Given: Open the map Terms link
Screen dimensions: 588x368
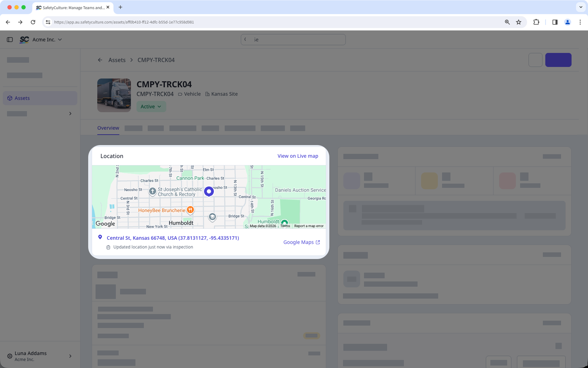Looking at the screenshot, I should [285, 226].
